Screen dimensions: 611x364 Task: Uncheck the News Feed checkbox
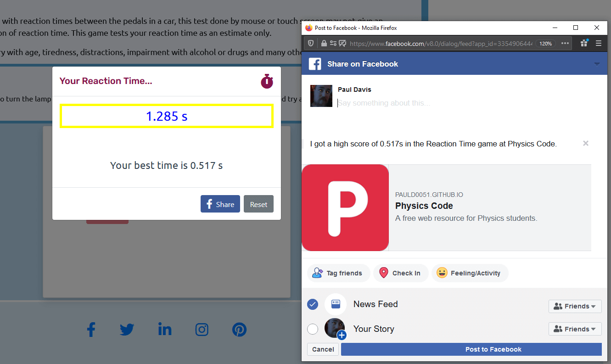click(313, 304)
